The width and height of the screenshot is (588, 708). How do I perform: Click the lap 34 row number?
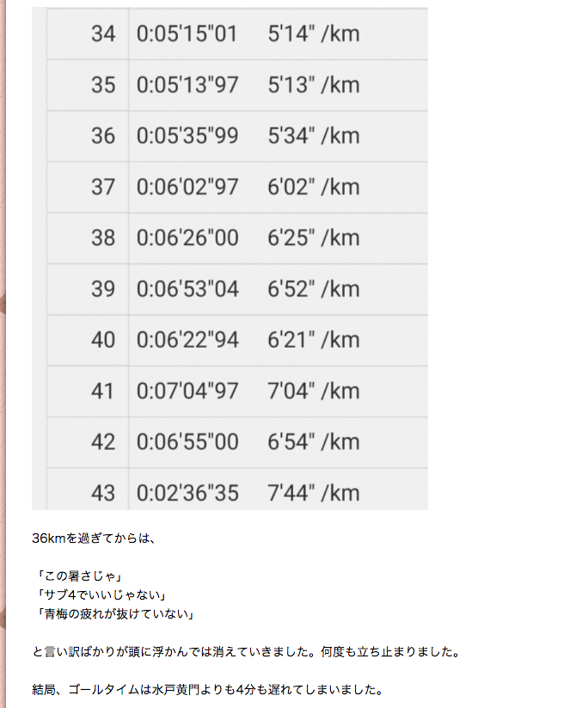point(103,34)
